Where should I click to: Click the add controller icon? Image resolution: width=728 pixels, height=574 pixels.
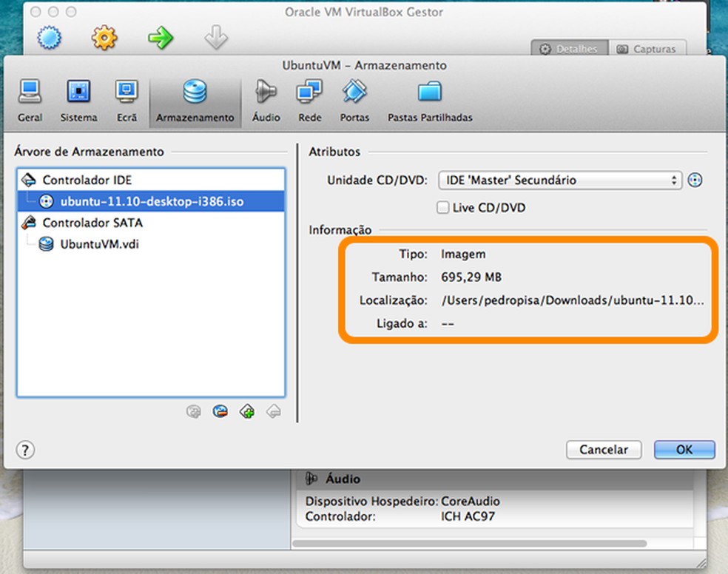[247, 411]
